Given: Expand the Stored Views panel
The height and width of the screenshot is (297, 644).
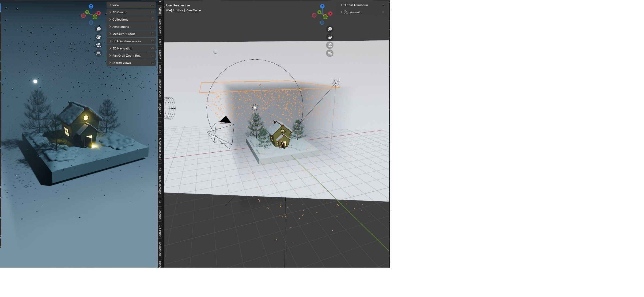Looking at the screenshot, I should coord(122,63).
